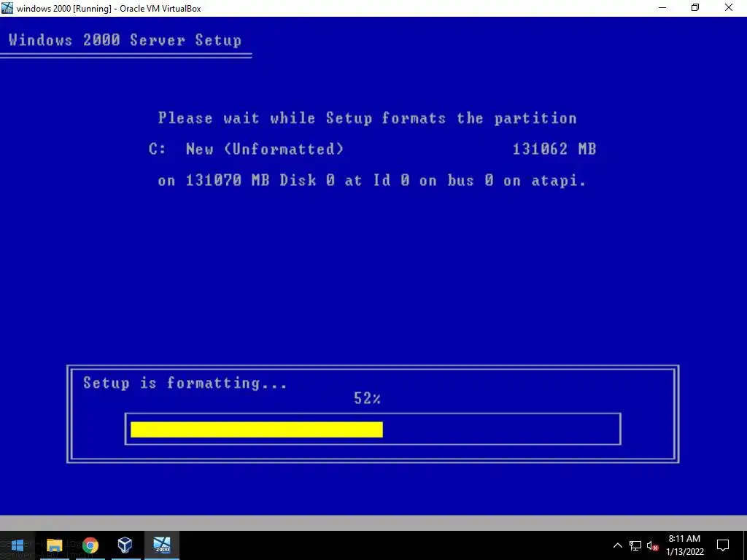Open File Explorer from the taskbar
Image resolution: width=747 pixels, height=560 pixels.
point(54,545)
